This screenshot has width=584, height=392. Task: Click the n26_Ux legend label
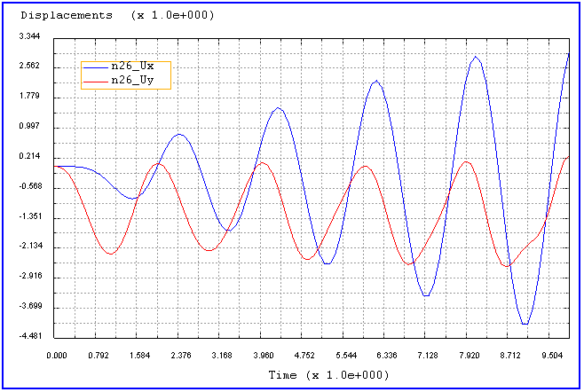click(133, 67)
